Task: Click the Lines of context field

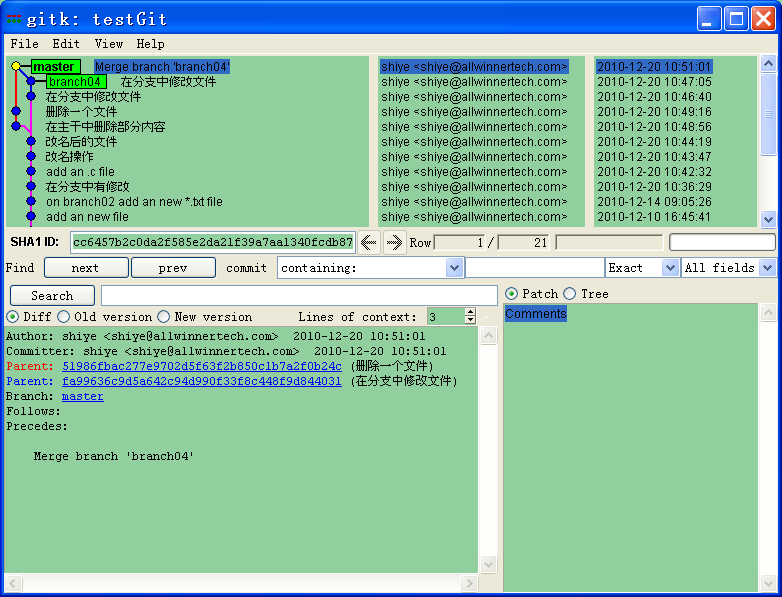Action: 446,316
